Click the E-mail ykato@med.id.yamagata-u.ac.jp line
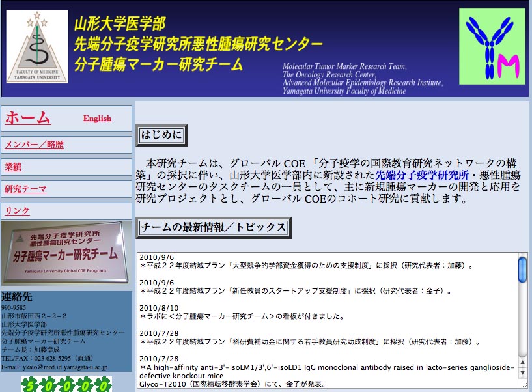Image resolution: width=532 pixels, height=392 pixels. 54,367
